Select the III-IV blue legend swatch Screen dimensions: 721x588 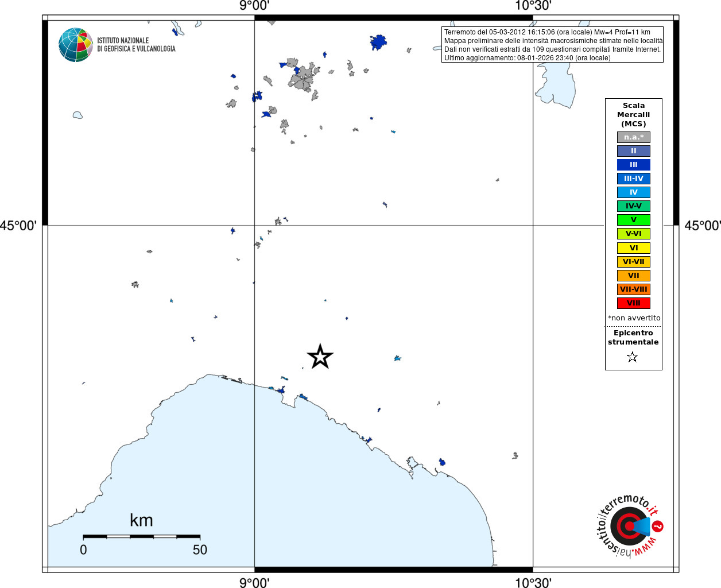[634, 179]
